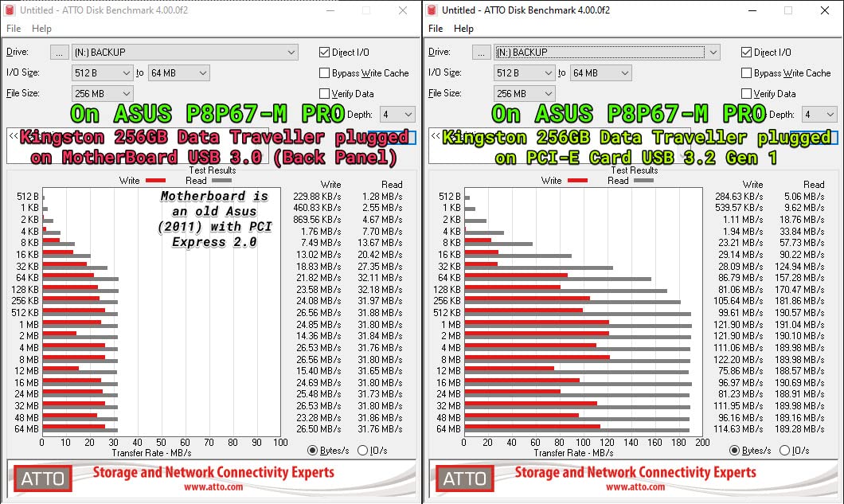
Task: Click left window 64 MB write value 26.50 MB/s
Action: pyautogui.click(x=318, y=429)
